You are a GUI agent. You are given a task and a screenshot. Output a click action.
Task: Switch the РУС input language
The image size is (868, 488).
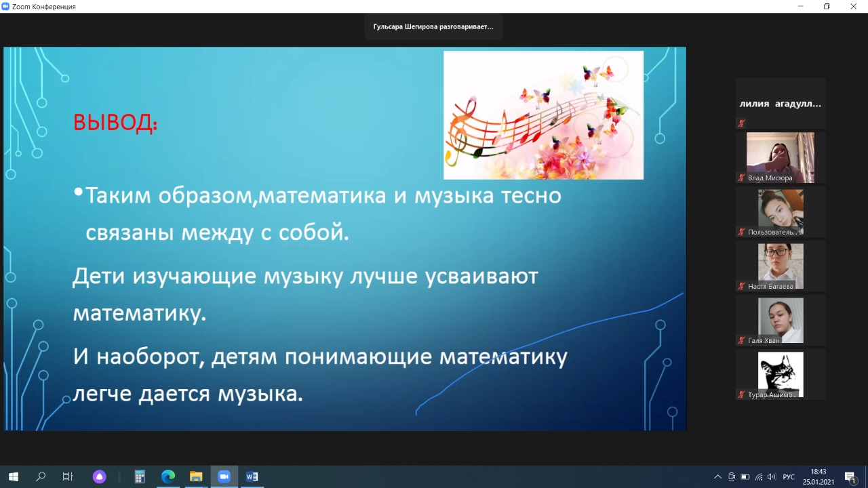pyautogui.click(x=789, y=476)
